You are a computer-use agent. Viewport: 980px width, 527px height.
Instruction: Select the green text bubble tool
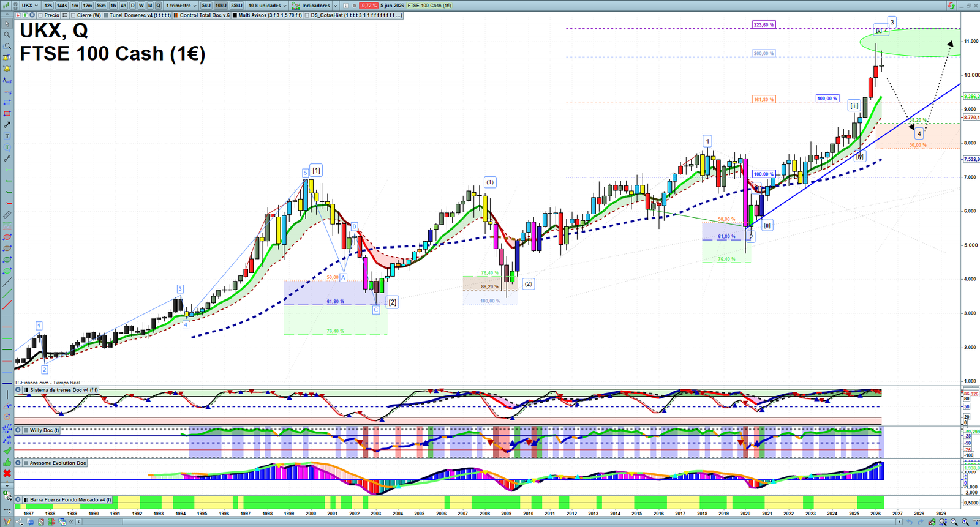point(7,147)
